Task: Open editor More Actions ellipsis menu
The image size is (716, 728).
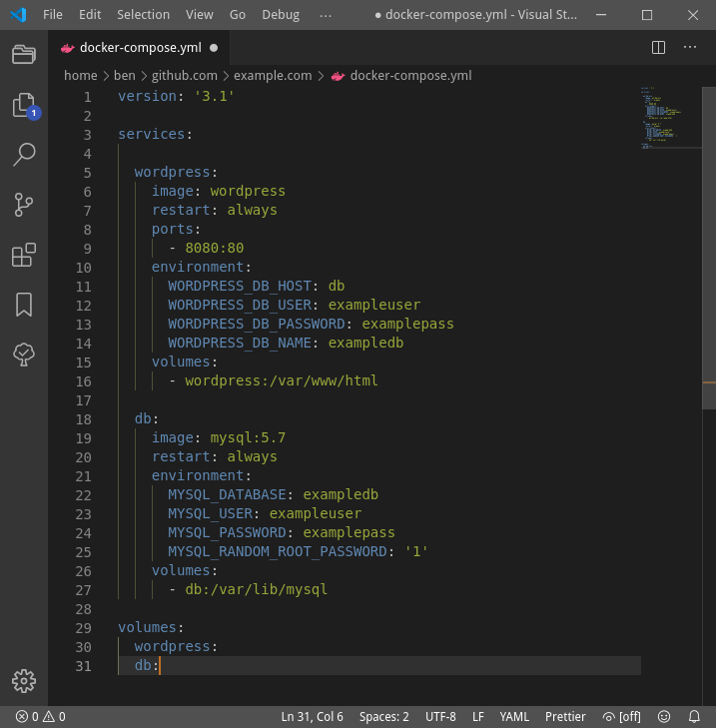Action: [x=690, y=47]
